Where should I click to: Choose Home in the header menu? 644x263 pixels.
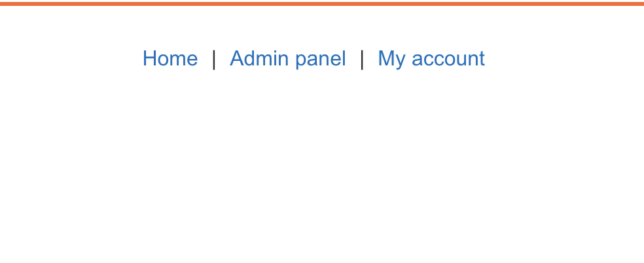pos(170,59)
